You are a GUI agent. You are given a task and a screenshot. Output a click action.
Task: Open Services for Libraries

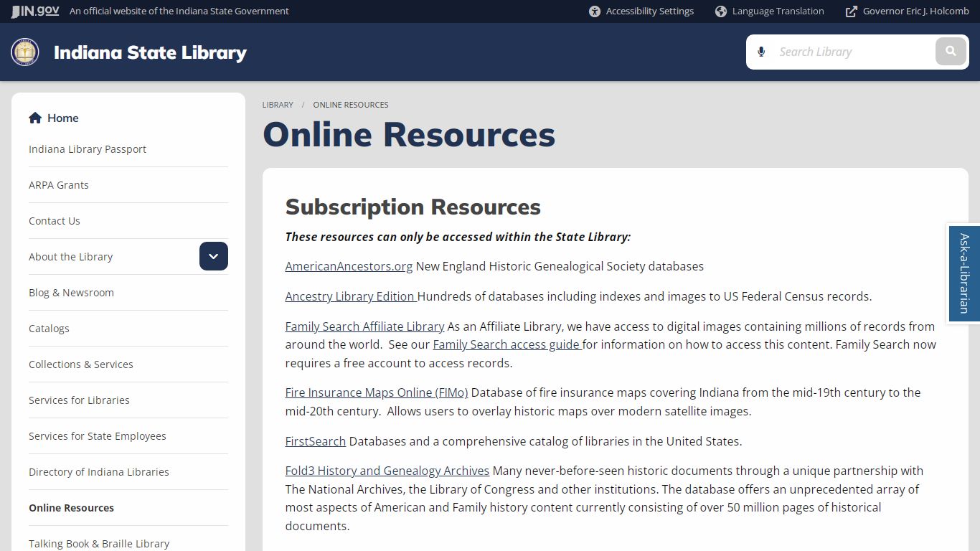pyautogui.click(x=80, y=400)
